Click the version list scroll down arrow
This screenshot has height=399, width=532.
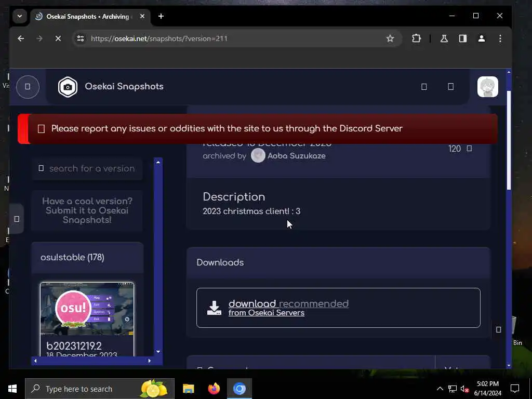click(x=158, y=352)
